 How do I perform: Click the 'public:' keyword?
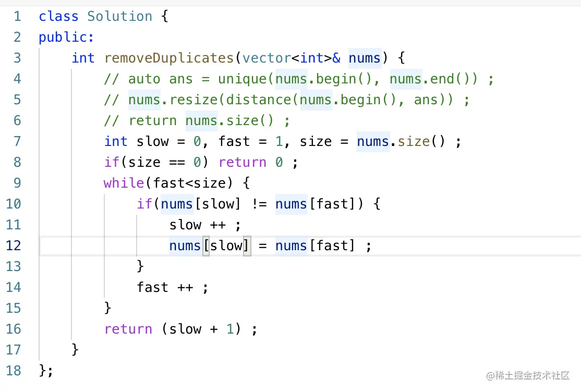coord(66,37)
